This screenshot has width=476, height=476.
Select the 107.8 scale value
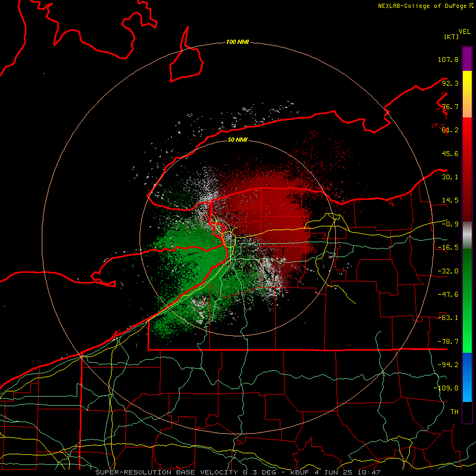[448, 59]
